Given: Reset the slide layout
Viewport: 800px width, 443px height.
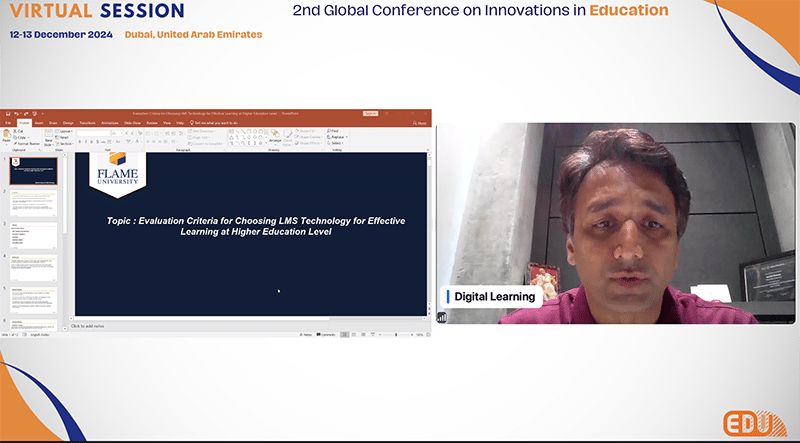Looking at the screenshot, I should tap(62, 137).
